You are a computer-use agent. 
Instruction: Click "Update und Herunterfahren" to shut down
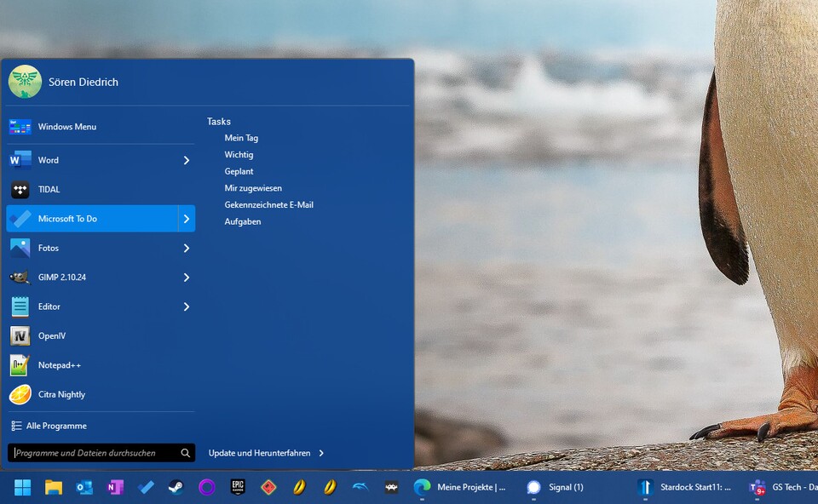click(258, 453)
